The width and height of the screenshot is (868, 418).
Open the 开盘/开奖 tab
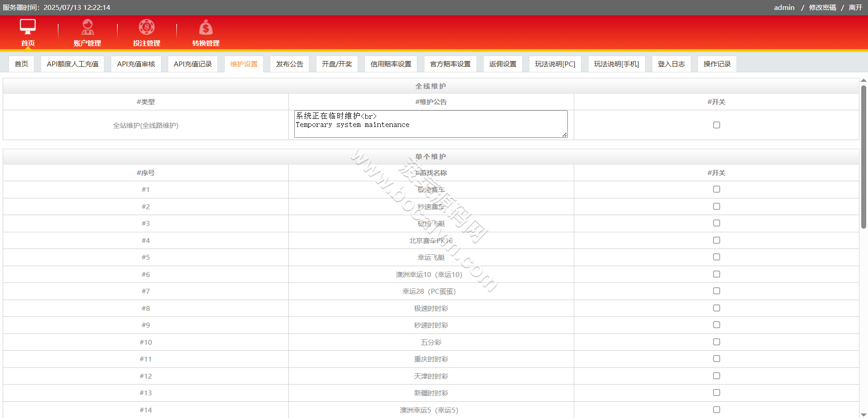coord(337,64)
